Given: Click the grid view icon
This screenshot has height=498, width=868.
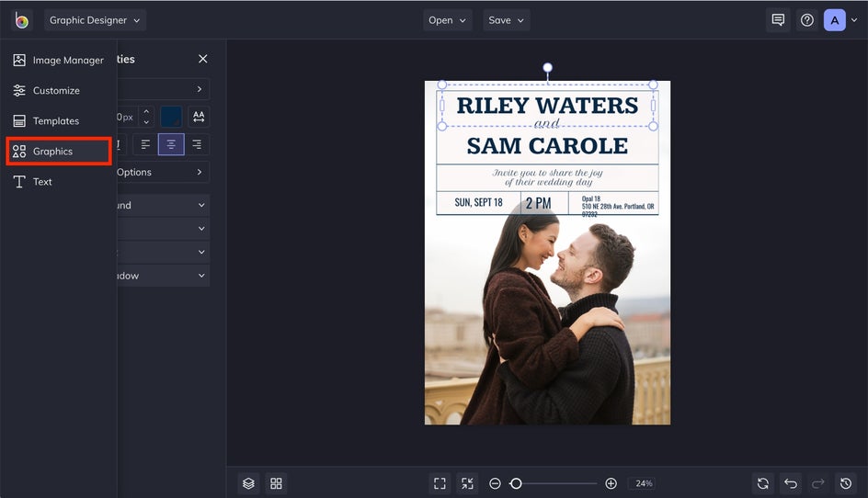Looking at the screenshot, I should [x=276, y=483].
